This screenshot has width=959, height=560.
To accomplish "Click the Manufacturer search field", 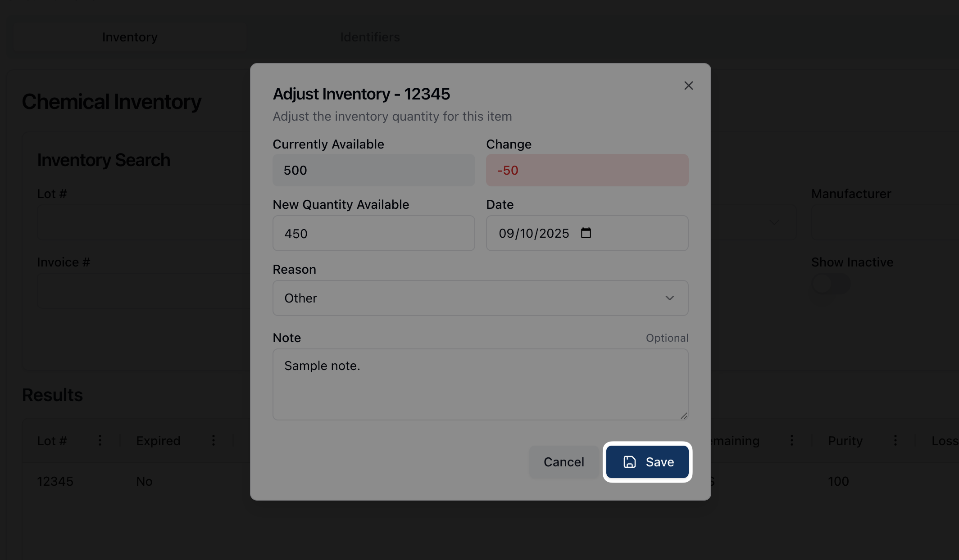I will coord(885,222).
